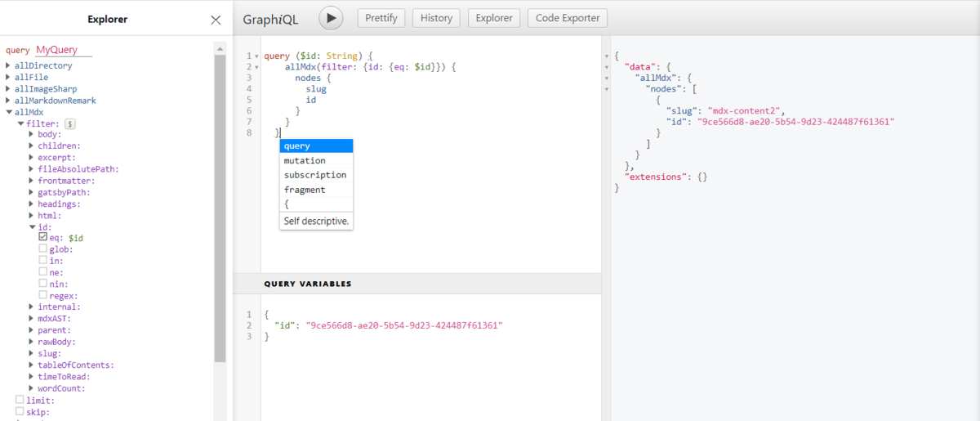980x421 pixels.
Task: Expand the children: filter field
Action: [x=32, y=146]
